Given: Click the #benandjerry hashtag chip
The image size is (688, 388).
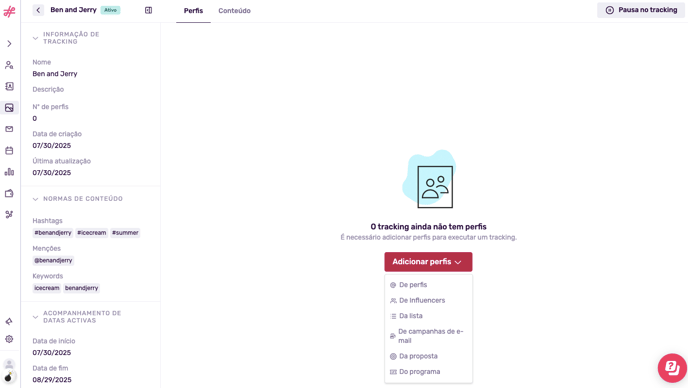Looking at the screenshot, I should 53,233.
